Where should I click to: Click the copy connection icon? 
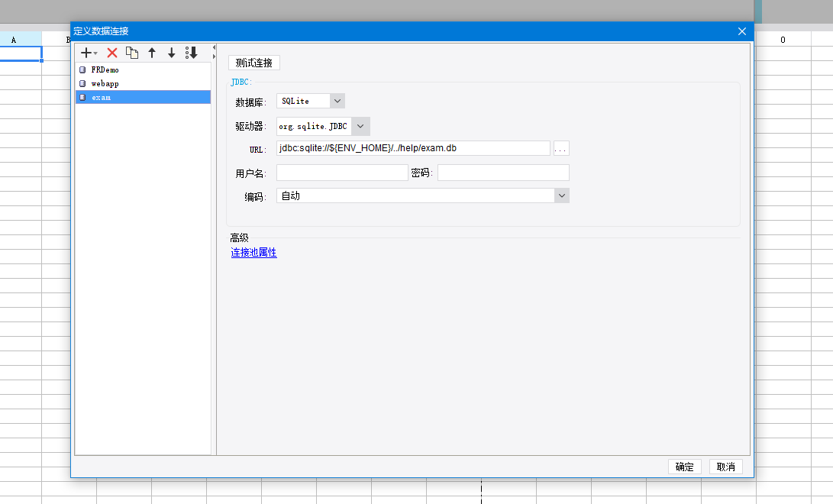click(x=132, y=53)
